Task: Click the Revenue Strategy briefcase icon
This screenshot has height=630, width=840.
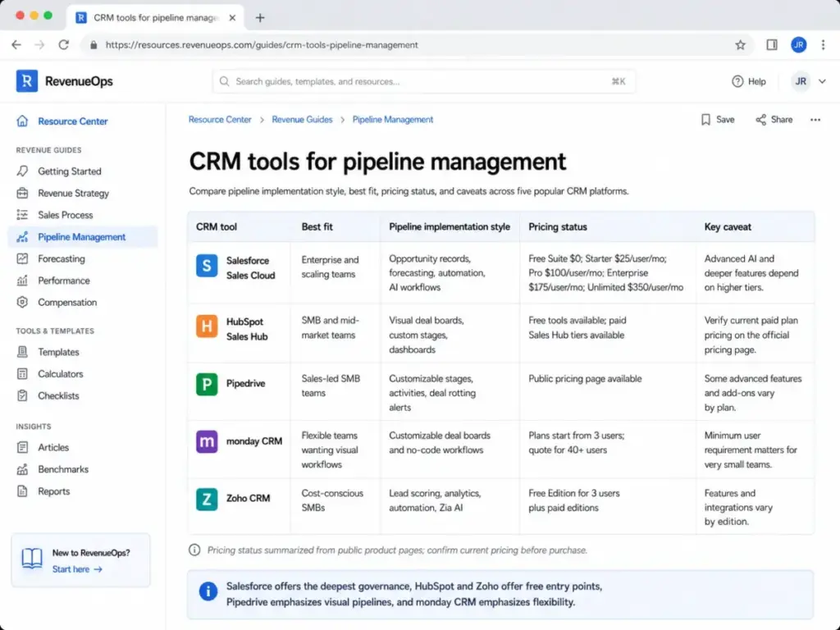Action: [x=22, y=193]
